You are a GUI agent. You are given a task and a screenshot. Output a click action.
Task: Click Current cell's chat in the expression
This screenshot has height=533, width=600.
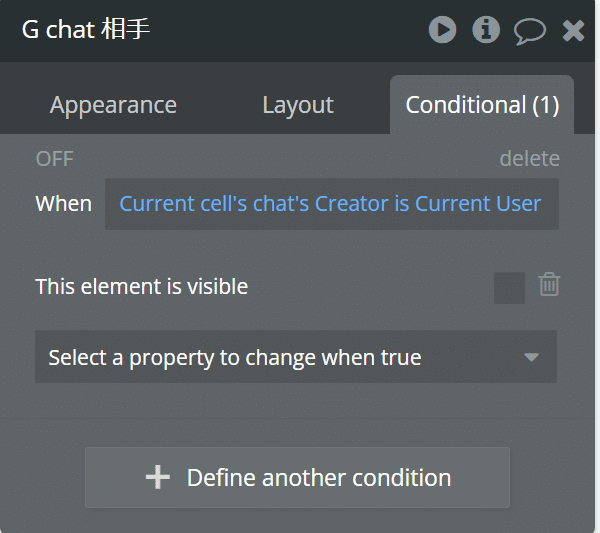(214, 204)
